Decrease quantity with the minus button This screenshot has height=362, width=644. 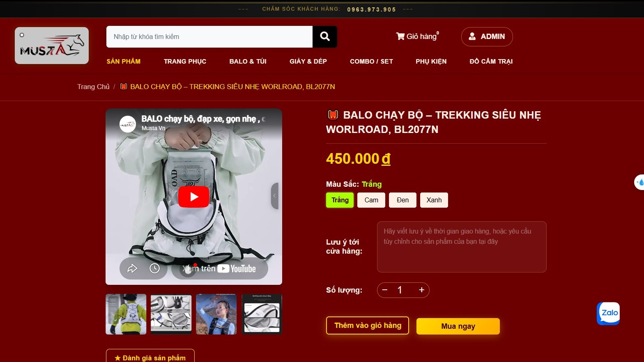(x=385, y=290)
